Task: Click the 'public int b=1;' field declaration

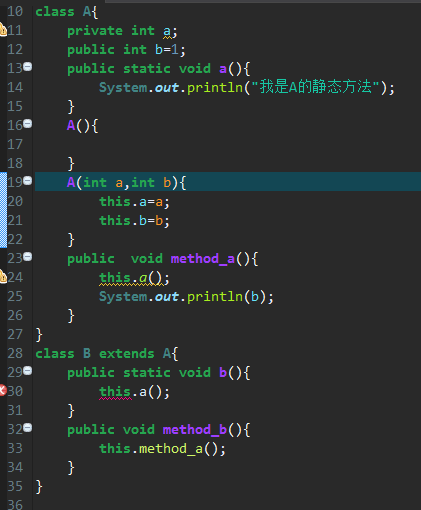Action: click(126, 50)
